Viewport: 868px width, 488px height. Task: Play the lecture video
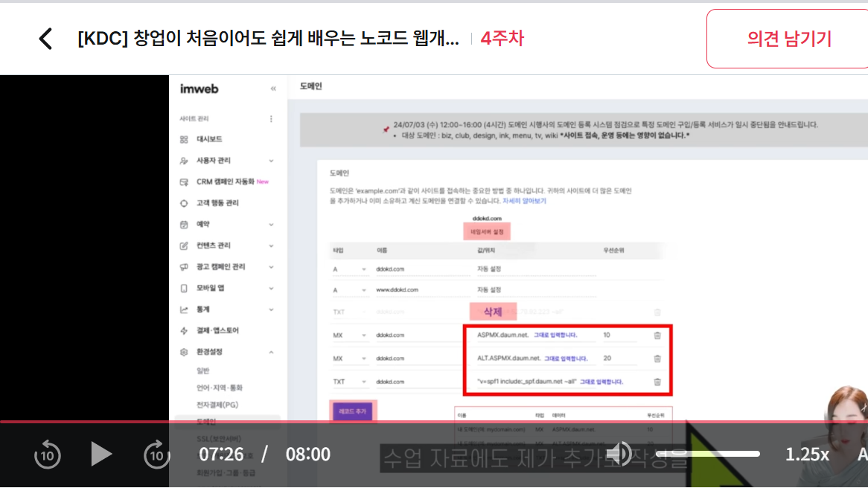point(100,455)
